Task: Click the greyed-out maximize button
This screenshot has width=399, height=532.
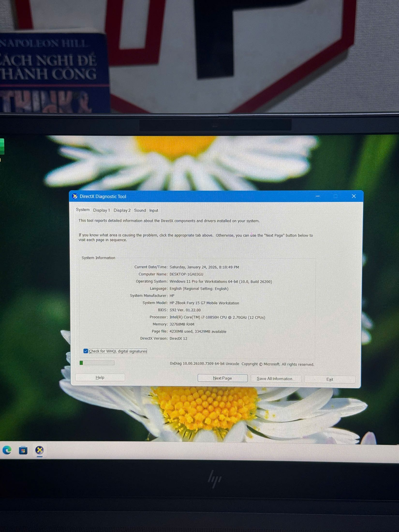Action: tap(335, 196)
